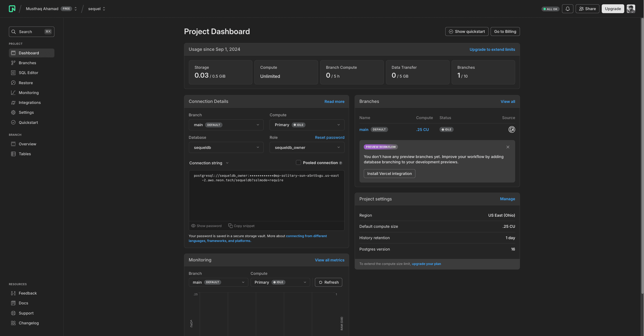Viewport: 644px width, 336px height.
Task: Click the Reset password link
Action: (330, 137)
